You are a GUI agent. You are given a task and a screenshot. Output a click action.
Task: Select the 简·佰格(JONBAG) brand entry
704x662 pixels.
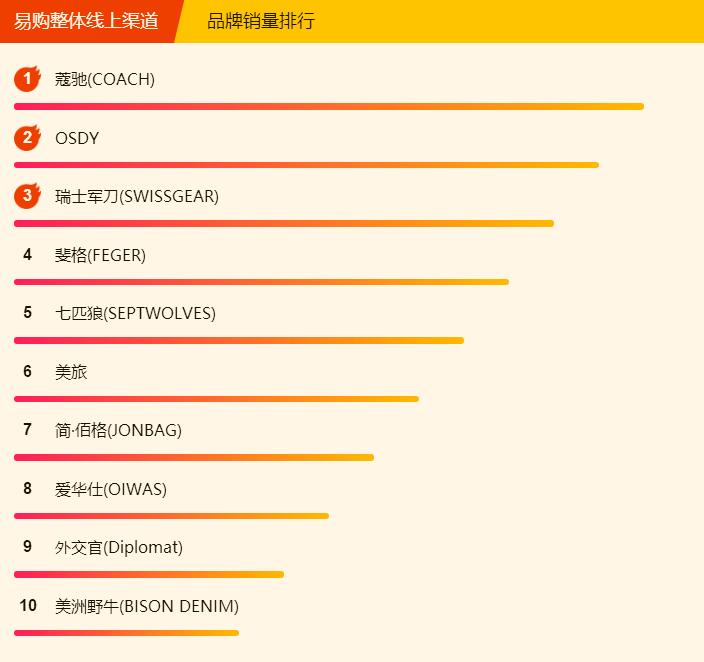118,431
